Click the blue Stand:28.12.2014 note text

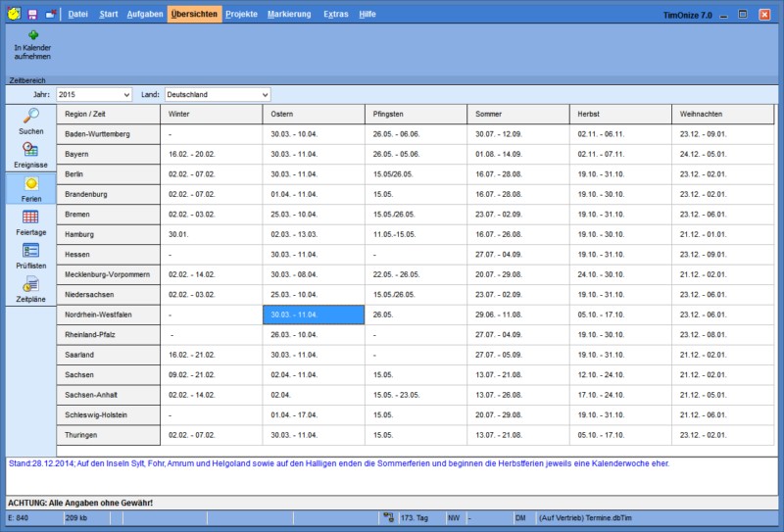pyautogui.click(x=339, y=463)
